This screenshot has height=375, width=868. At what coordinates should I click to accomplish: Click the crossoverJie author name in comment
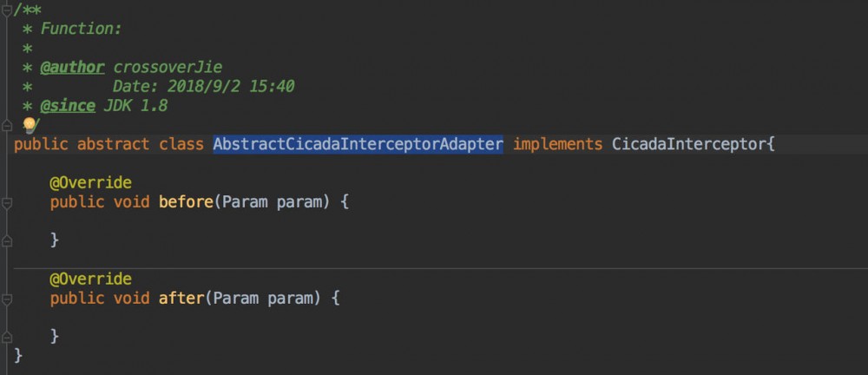(174, 68)
